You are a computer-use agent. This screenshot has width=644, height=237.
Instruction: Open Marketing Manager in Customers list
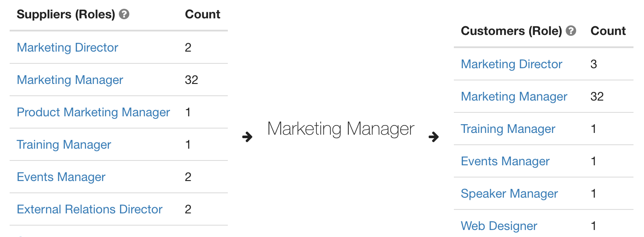[x=514, y=97]
